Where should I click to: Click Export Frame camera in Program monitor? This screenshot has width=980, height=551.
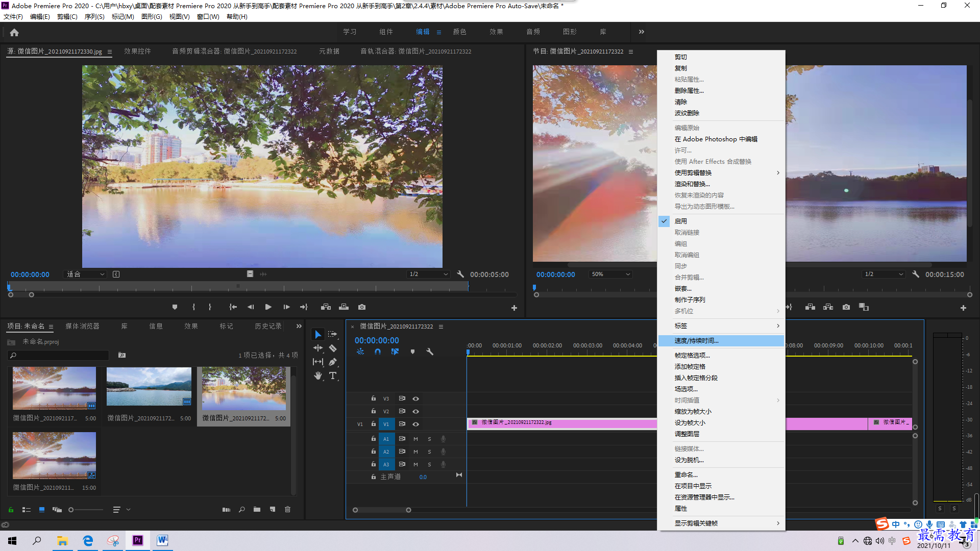pyautogui.click(x=846, y=307)
